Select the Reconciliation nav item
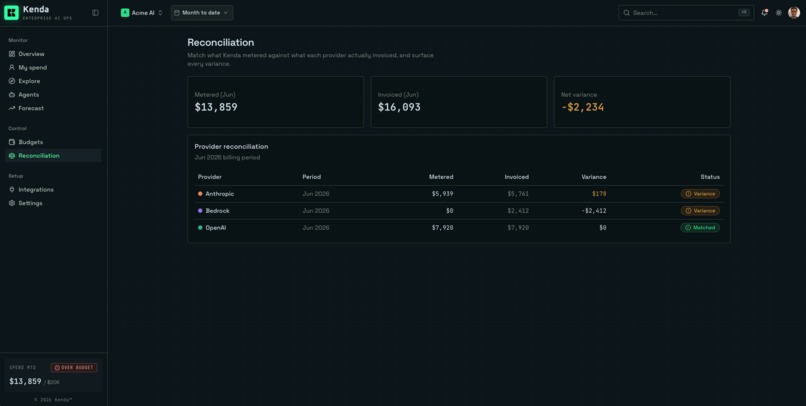 pos(53,156)
